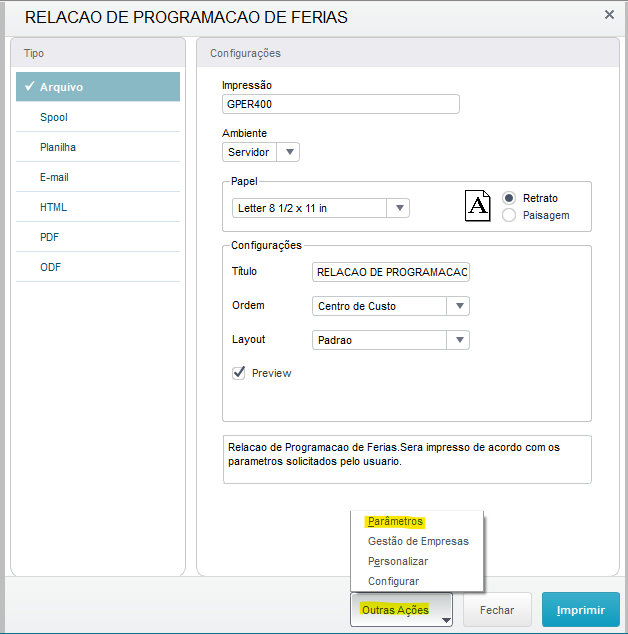The image size is (628, 634).
Task: Choose E-mail output type
Action: 98,177
